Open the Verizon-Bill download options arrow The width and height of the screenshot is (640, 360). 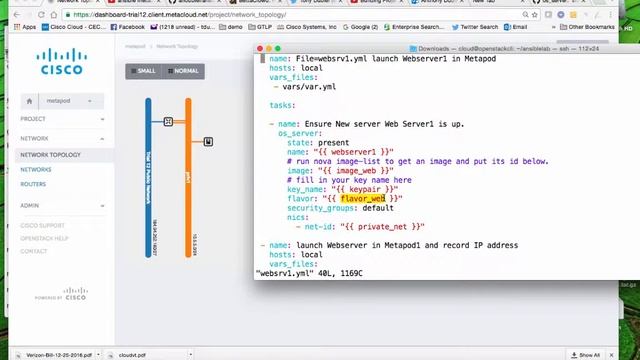(x=98, y=355)
